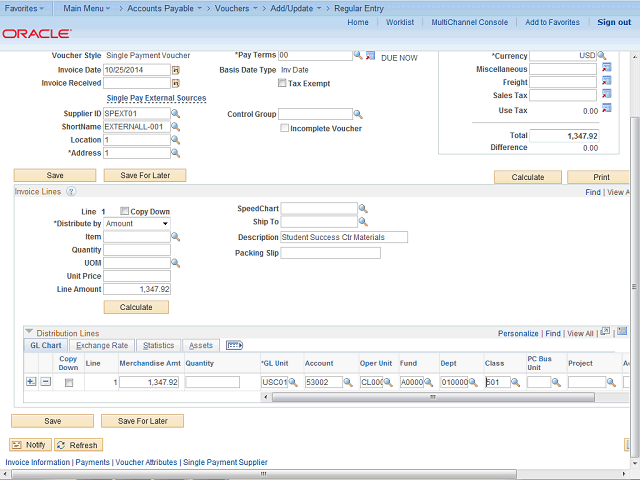The image size is (640, 480).
Task: Open the Statistics tab
Action: (158, 345)
